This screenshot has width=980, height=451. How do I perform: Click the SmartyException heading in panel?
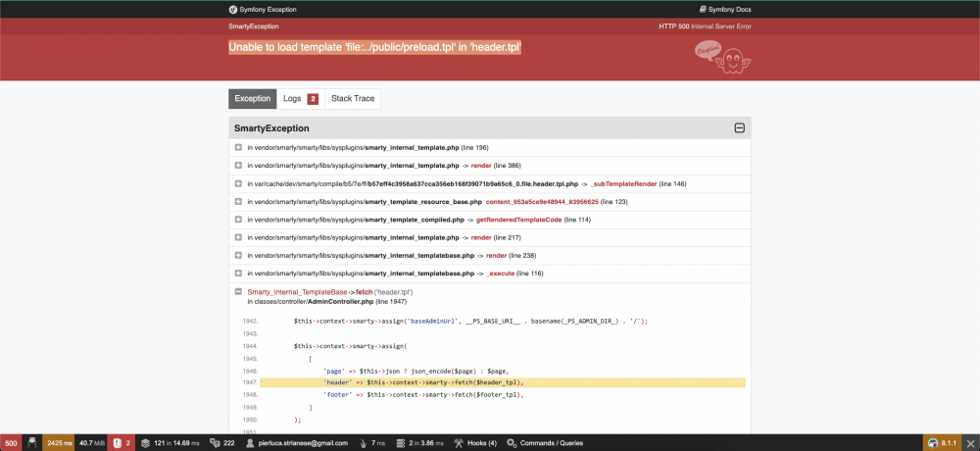tap(271, 128)
